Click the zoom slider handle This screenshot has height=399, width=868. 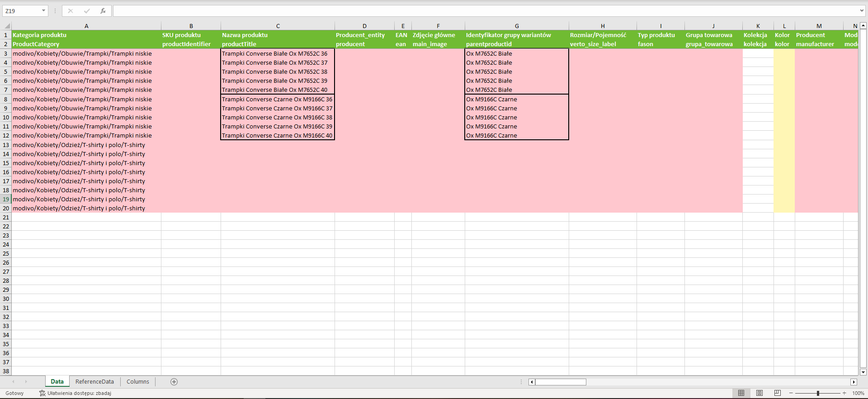click(818, 393)
